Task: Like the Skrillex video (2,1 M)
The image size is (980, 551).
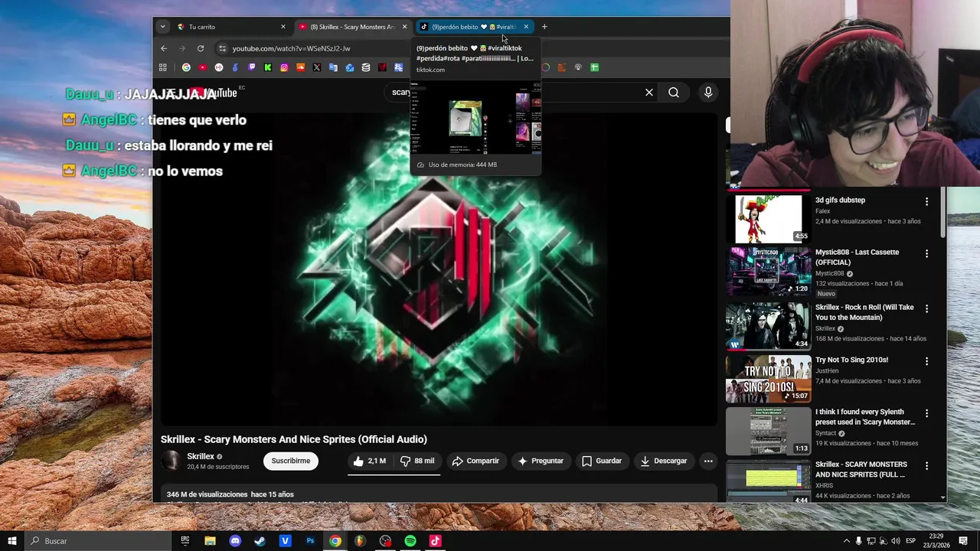Action: pos(370,461)
